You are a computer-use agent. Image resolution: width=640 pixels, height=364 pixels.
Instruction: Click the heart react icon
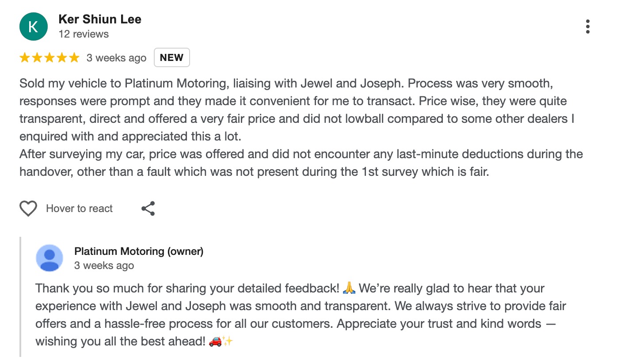click(x=28, y=209)
